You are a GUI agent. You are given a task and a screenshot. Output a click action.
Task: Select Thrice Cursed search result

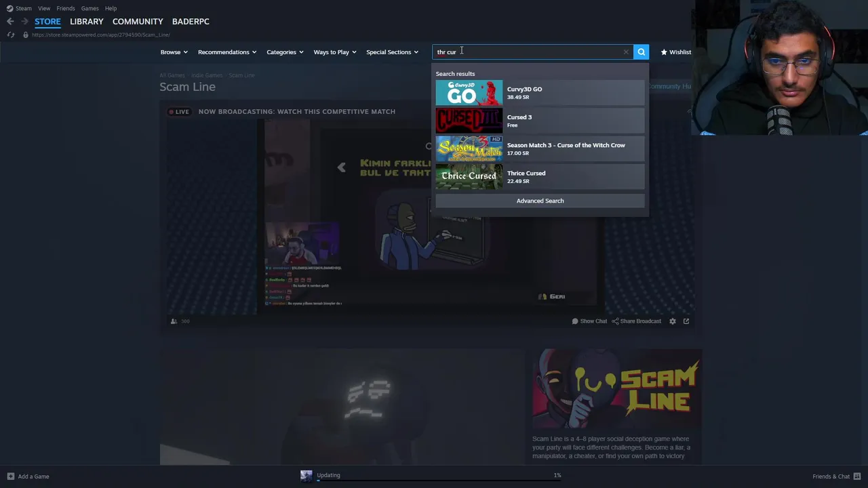tap(540, 176)
